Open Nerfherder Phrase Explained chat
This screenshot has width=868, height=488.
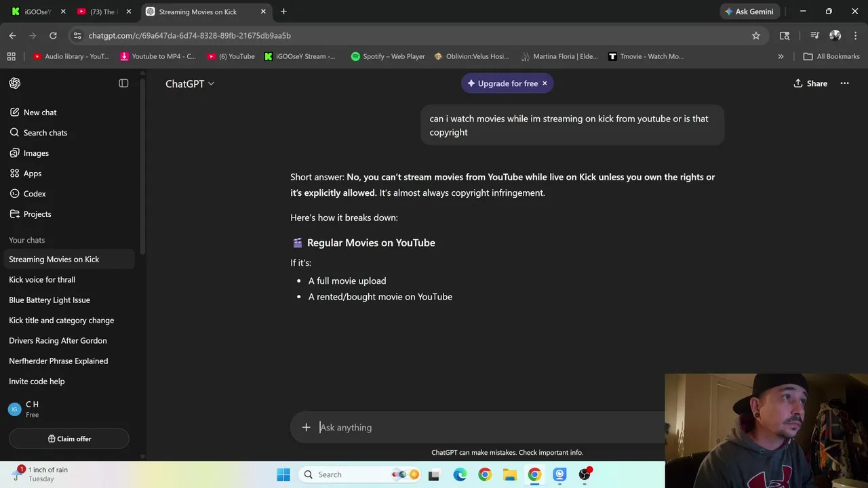click(x=68, y=361)
